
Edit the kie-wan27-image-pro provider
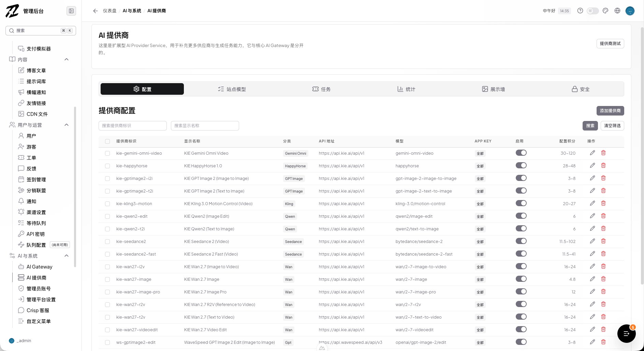(592, 292)
